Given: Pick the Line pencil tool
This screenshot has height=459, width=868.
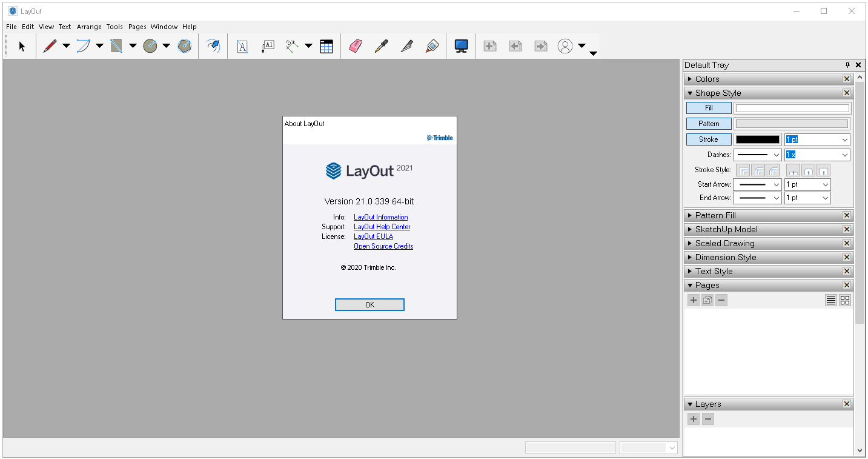Looking at the screenshot, I should (x=50, y=46).
